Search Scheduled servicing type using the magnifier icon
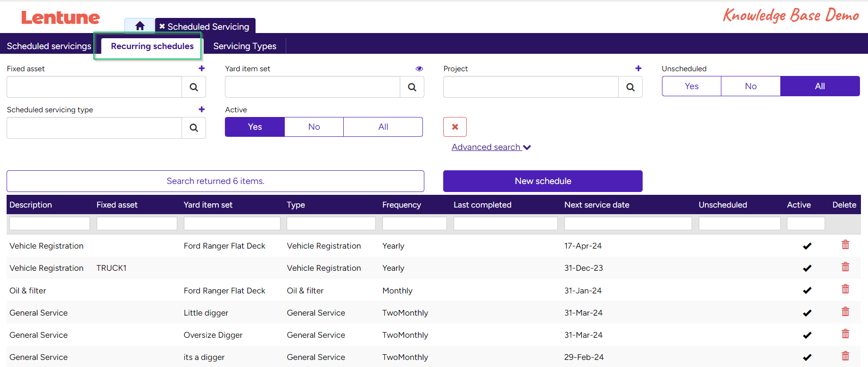The height and width of the screenshot is (367, 868). (194, 128)
